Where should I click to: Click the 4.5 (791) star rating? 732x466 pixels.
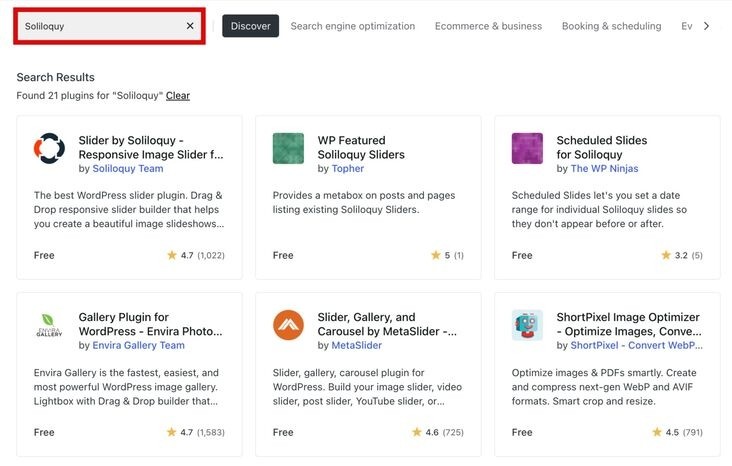tap(677, 432)
